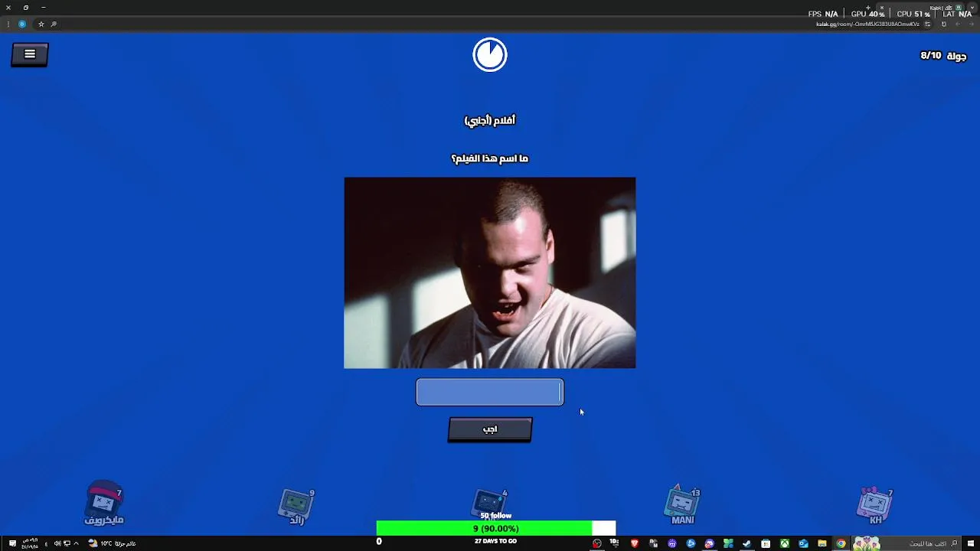Click the browser address bar URL
980x551 pixels.
[867, 24]
